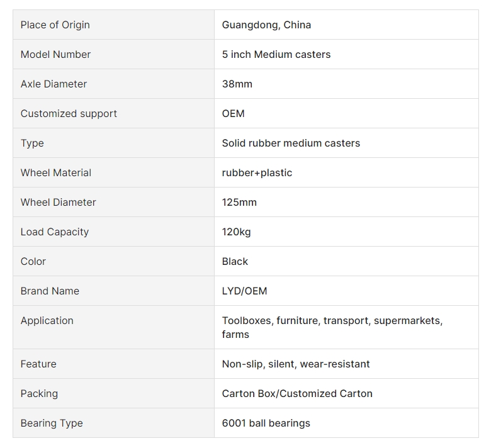This screenshot has width=496, height=448.
Task: Click 'Solid rubber medium casters' value
Action: click(291, 143)
